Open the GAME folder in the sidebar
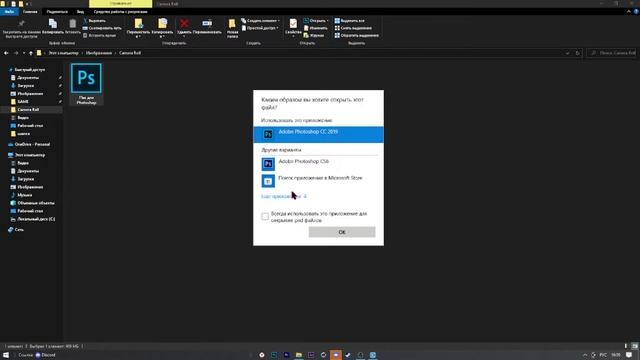The width and height of the screenshot is (640, 360). coord(23,102)
